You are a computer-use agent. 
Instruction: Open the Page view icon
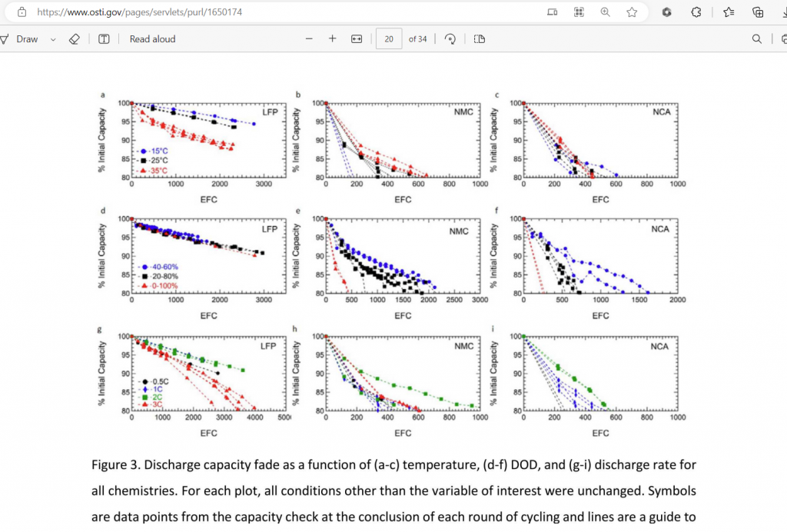(480, 39)
